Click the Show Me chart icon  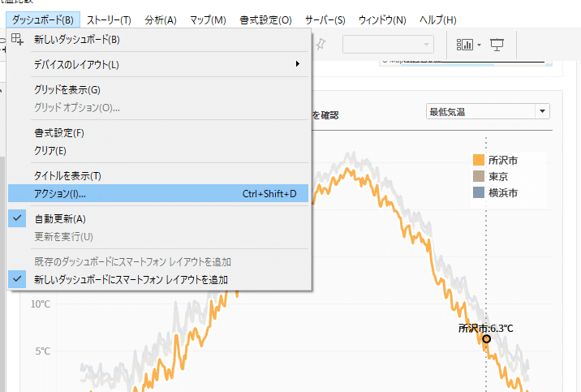(464, 45)
